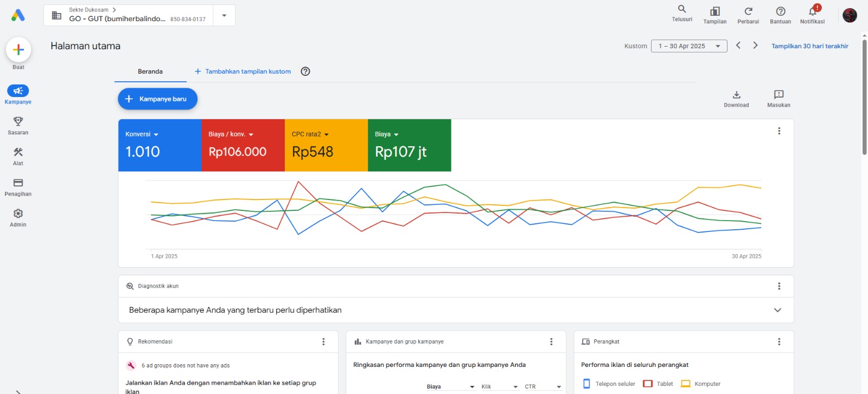The width and height of the screenshot is (868, 394).
Task: Open the Buat create menu
Action: point(18,50)
